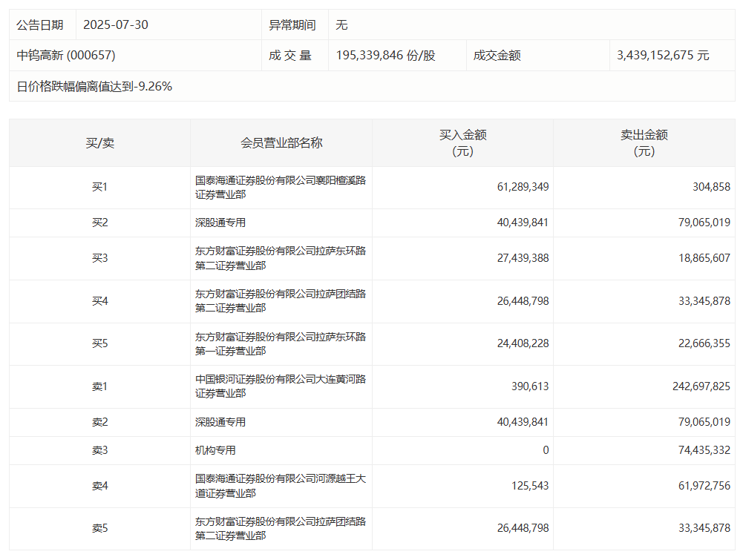The width and height of the screenshot is (743, 560).
Task: Click 79,065,019 in the 卖2 row
Action: click(704, 422)
